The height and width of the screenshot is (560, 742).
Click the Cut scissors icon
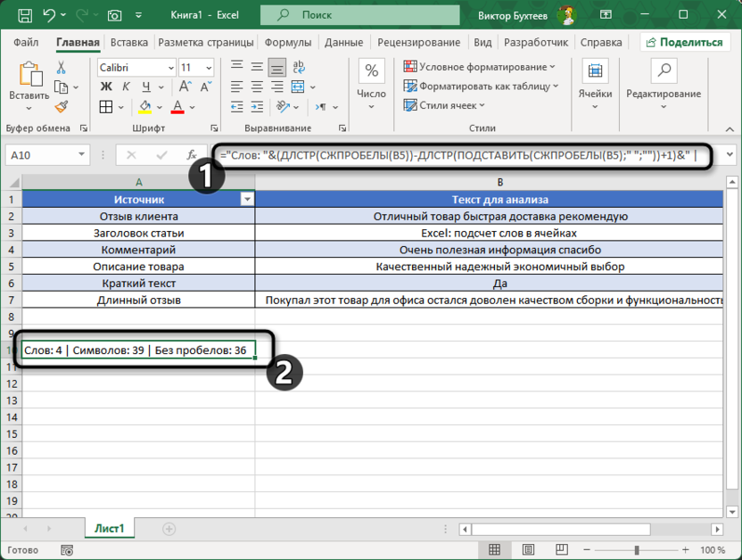[x=62, y=68]
